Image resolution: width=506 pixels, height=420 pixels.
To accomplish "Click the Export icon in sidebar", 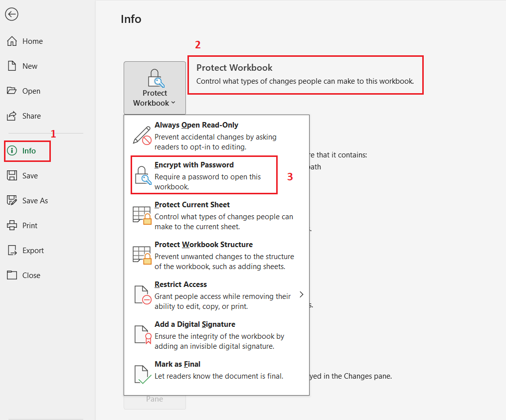I will pyautogui.click(x=12, y=251).
